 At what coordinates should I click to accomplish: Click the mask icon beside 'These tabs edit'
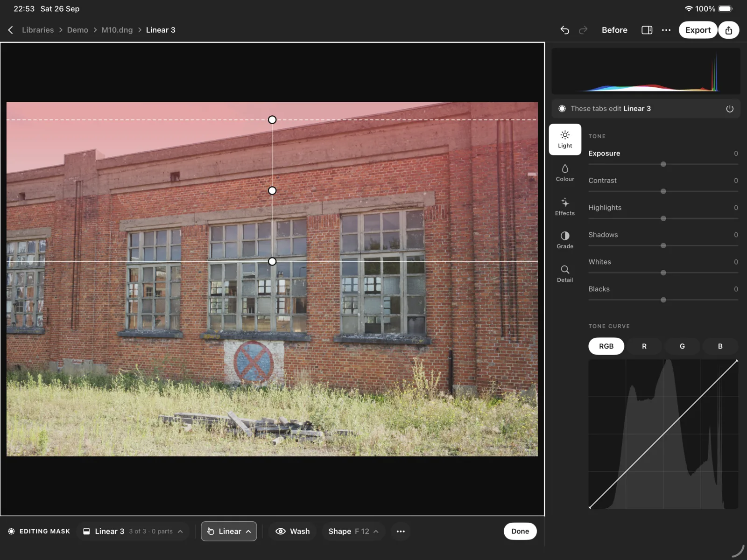(x=562, y=109)
